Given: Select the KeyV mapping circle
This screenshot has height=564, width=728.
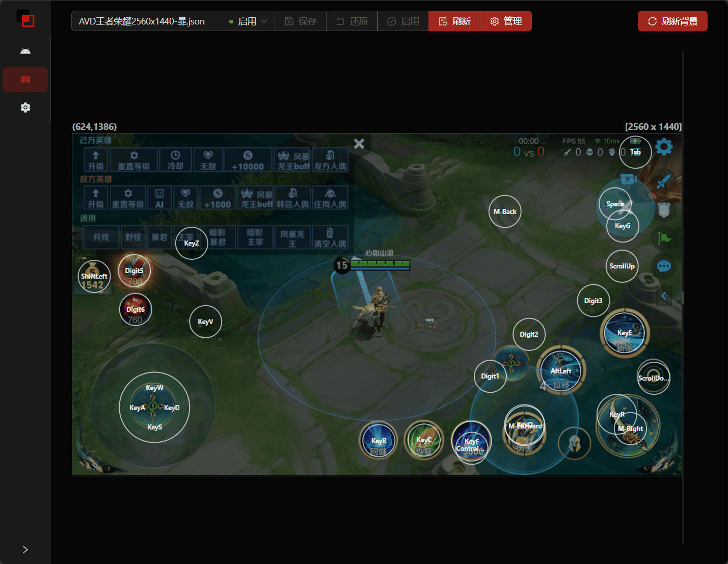Looking at the screenshot, I should [205, 321].
